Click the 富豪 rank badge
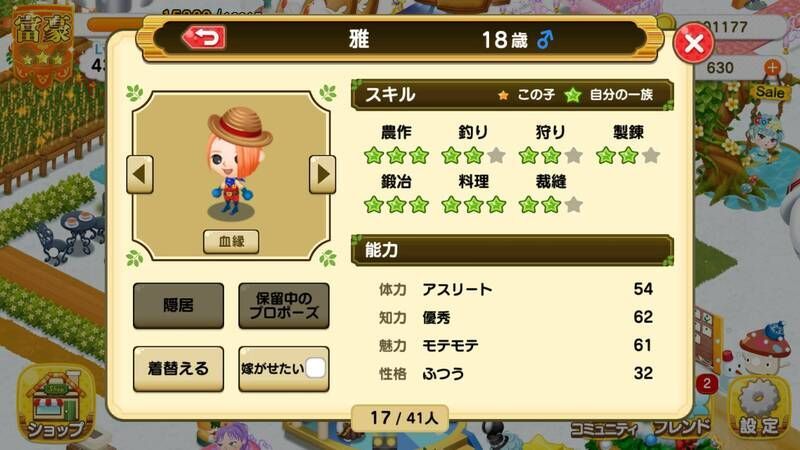 coord(43,43)
